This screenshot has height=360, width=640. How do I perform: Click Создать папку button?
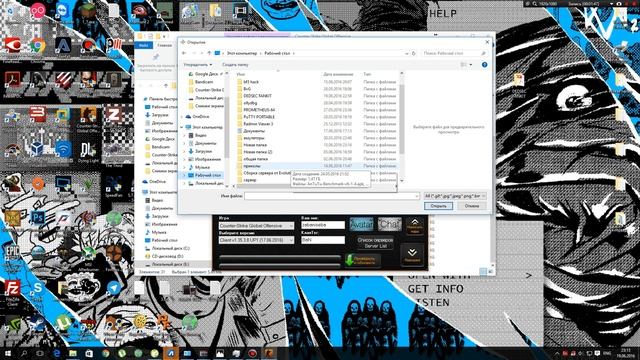coord(235,65)
